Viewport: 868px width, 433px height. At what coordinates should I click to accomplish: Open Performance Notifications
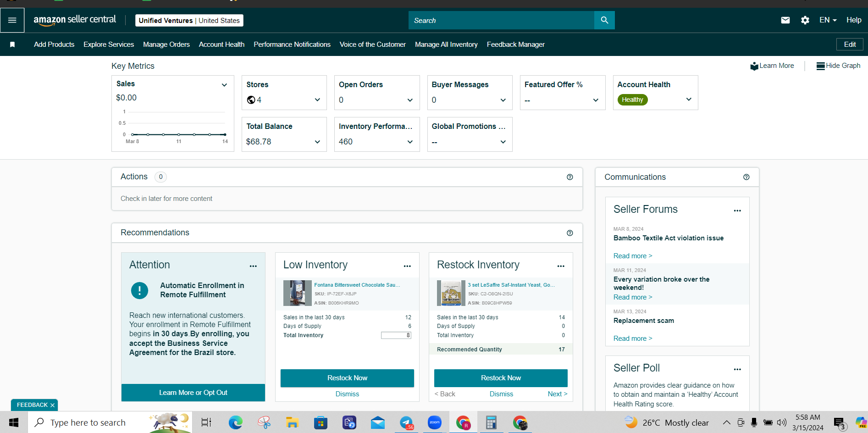coord(292,44)
